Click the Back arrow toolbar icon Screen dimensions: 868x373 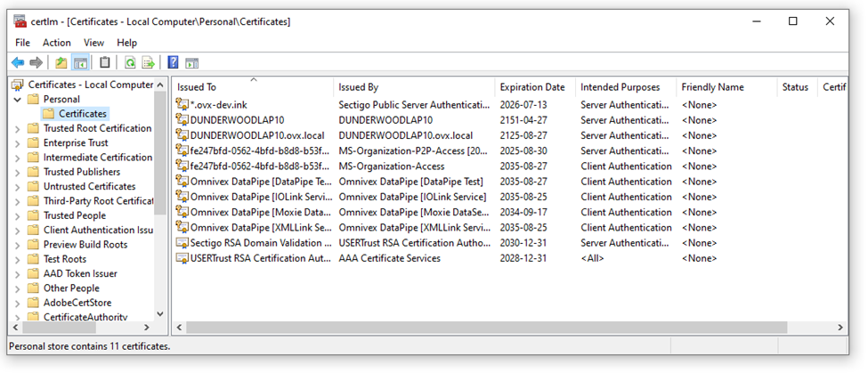(x=18, y=62)
